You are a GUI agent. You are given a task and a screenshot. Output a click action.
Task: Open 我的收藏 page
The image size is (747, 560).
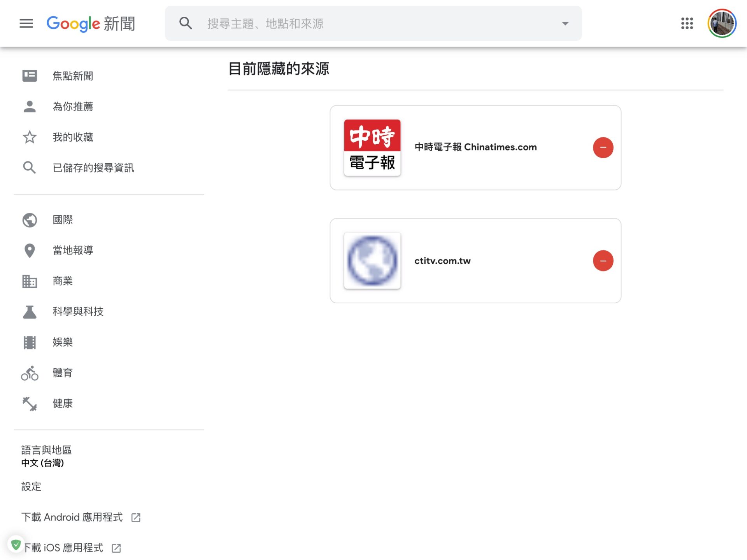73,137
